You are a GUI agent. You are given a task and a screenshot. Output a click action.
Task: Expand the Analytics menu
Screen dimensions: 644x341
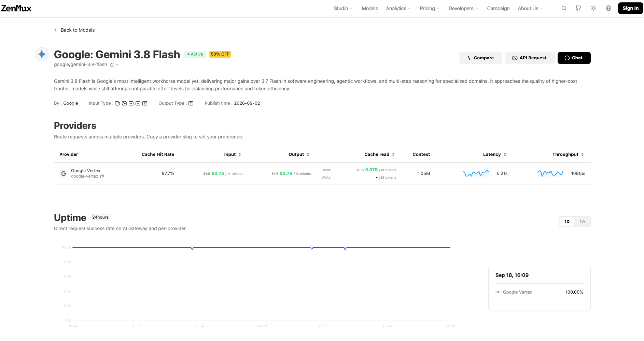pos(398,9)
